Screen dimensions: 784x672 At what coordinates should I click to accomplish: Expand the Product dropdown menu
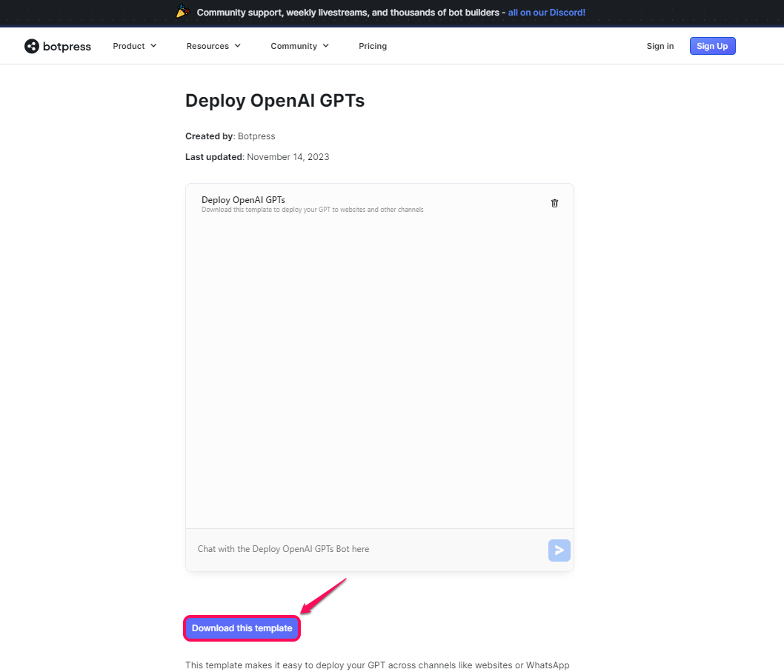(x=135, y=46)
